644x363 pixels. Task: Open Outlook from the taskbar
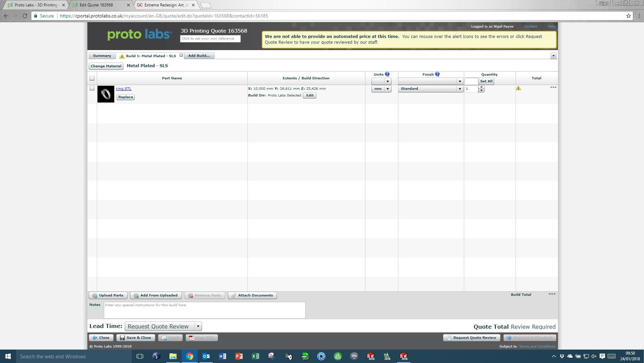coord(206,356)
